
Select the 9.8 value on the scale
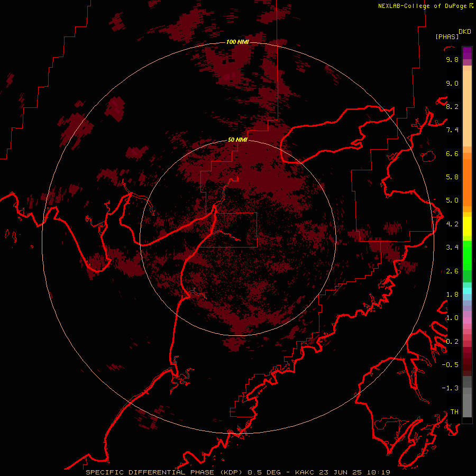tap(452, 59)
